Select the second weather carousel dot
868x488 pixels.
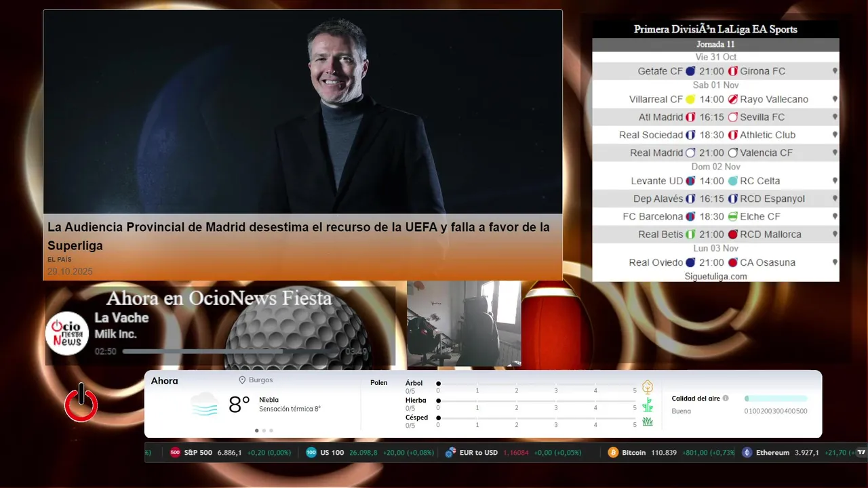click(x=264, y=430)
